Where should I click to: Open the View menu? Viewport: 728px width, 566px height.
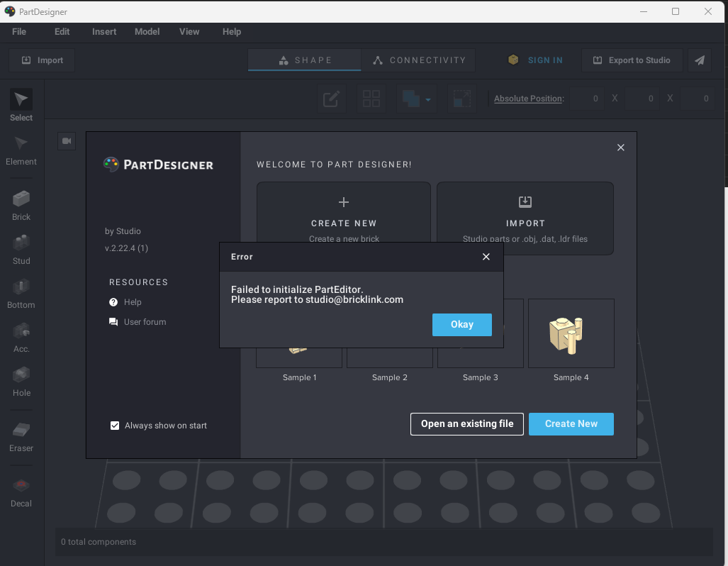189,32
